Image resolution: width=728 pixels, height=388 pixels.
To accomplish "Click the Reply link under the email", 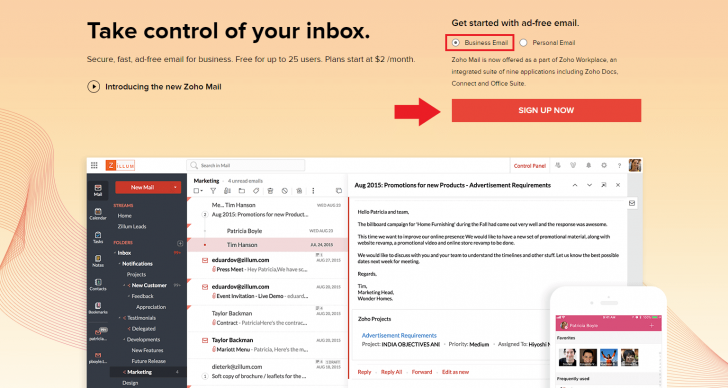I will point(364,372).
